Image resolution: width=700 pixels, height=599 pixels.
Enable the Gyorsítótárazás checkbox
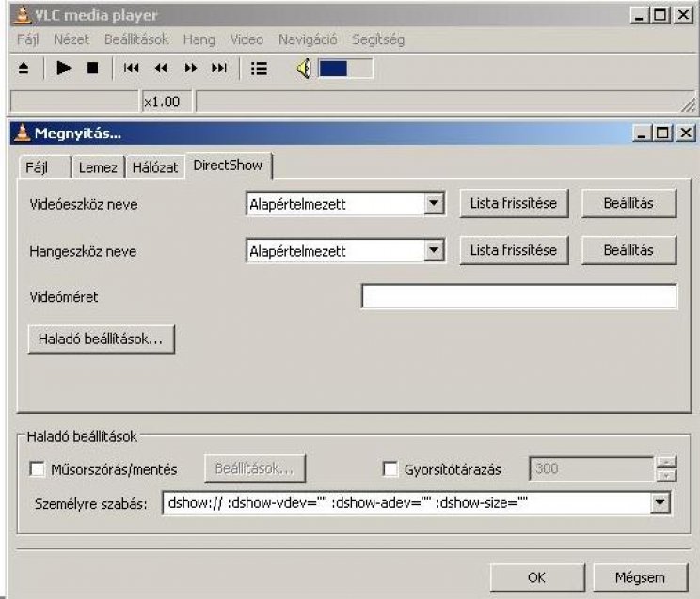[390, 469]
